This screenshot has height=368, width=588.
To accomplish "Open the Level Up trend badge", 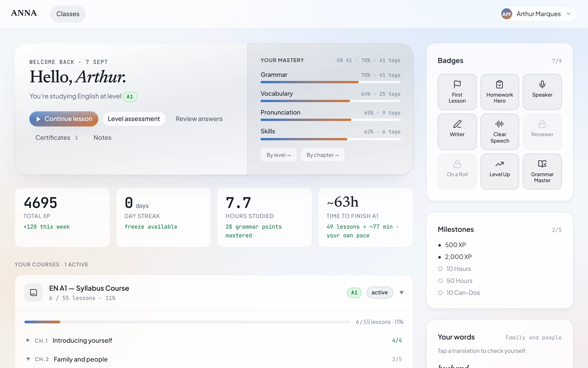I will click(x=500, y=172).
